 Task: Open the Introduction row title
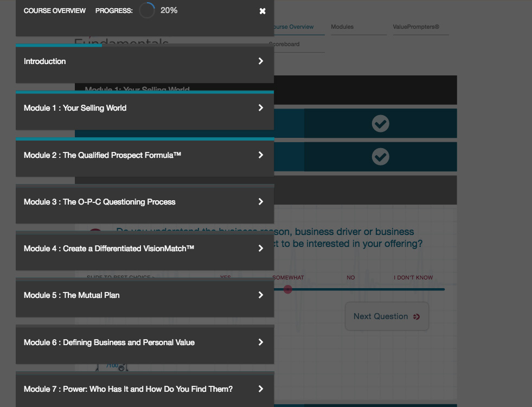[45, 61]
